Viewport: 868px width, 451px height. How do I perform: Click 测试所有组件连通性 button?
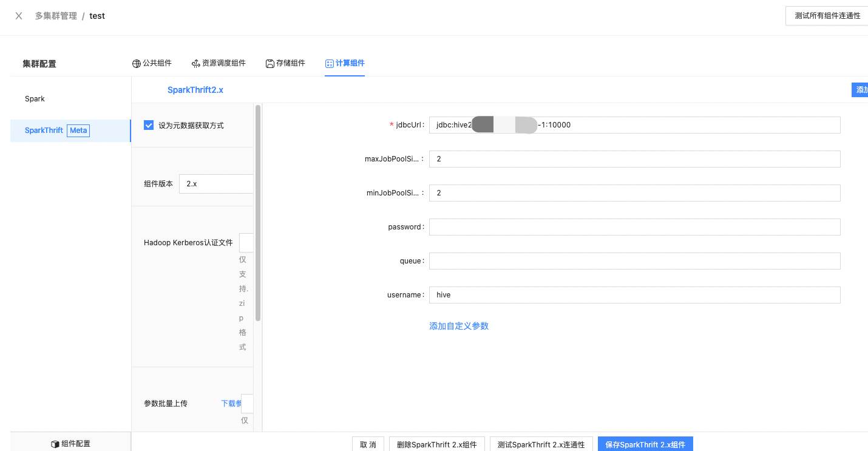pyautogui.click(x=827, y=16)
